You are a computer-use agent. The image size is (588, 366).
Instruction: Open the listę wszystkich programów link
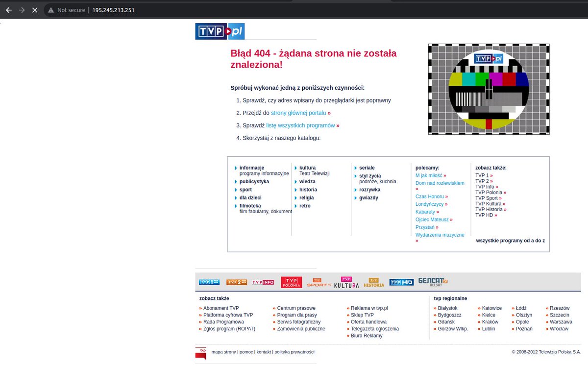(x=300, y=125)
